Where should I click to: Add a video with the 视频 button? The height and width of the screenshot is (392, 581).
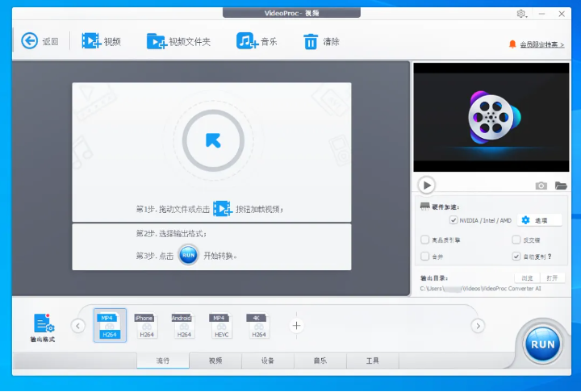[x=101, y=41]
